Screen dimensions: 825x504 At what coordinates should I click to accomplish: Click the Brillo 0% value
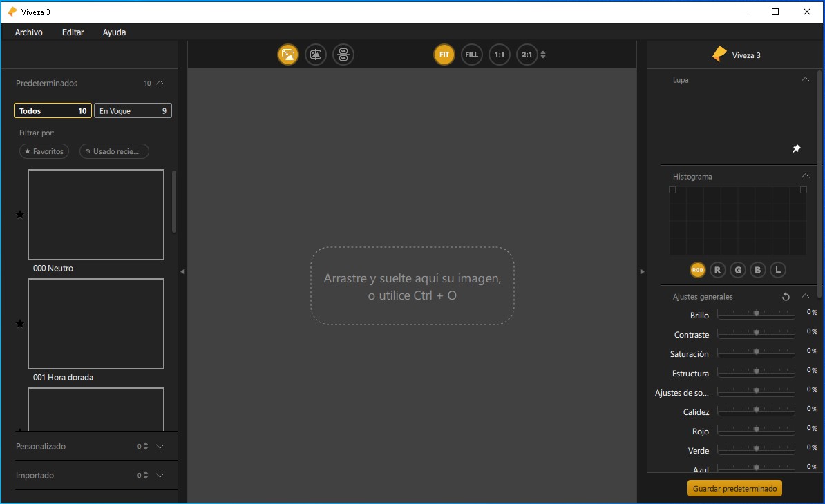tap(812, 312)
